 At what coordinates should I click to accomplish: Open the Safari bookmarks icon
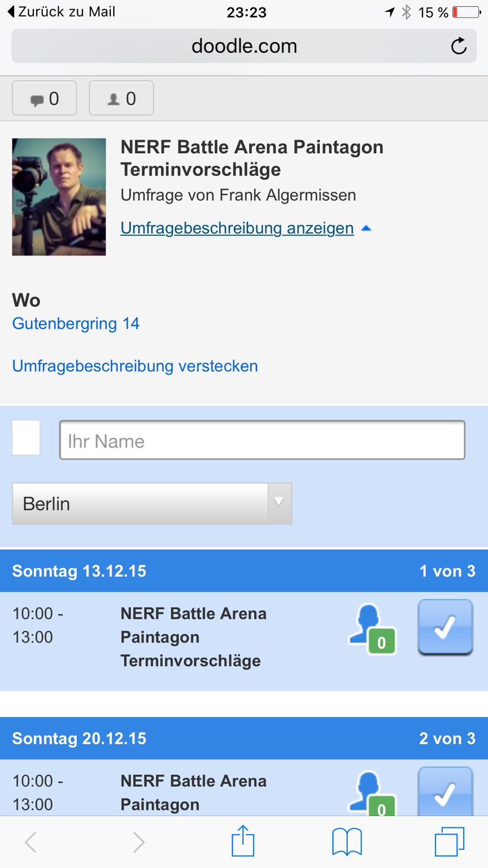tap(346, 842)
